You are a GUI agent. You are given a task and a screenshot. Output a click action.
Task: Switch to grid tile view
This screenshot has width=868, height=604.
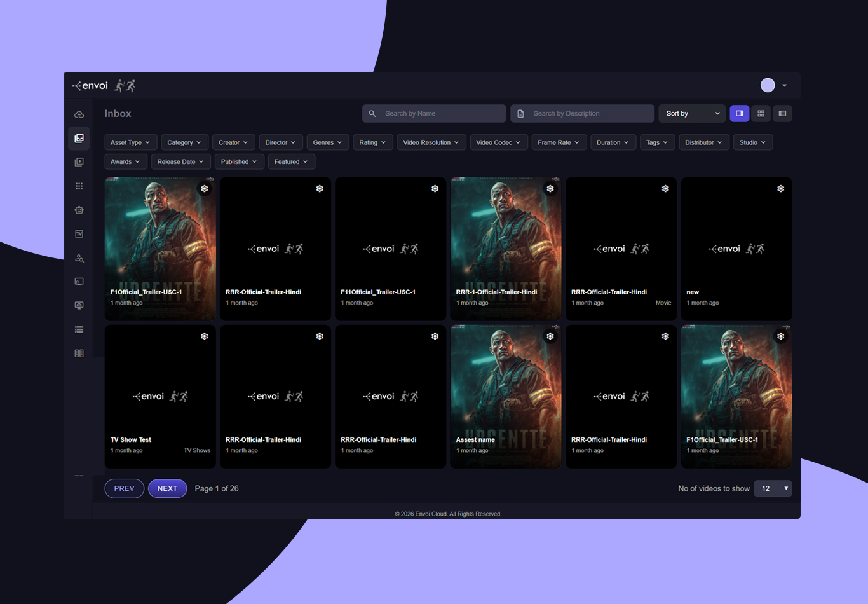pos(761,114)
